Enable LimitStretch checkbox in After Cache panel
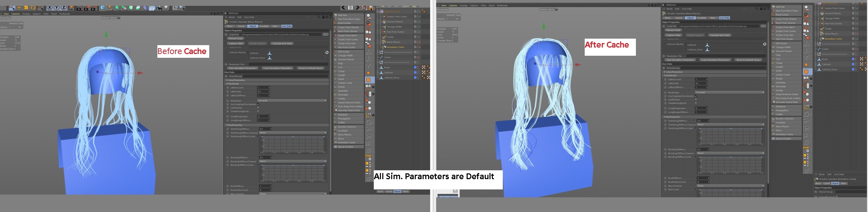The height and width of the screenshot is (212, 868). [x=696, y=100]
